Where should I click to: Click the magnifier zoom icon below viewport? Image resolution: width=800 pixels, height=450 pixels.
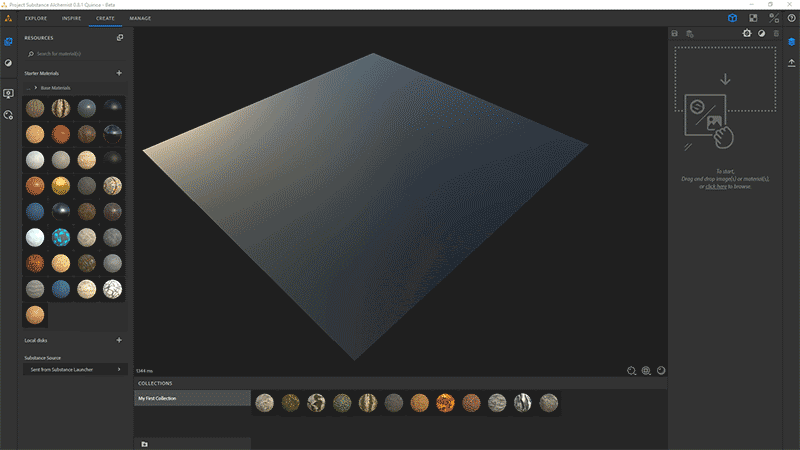coord(632,371)
